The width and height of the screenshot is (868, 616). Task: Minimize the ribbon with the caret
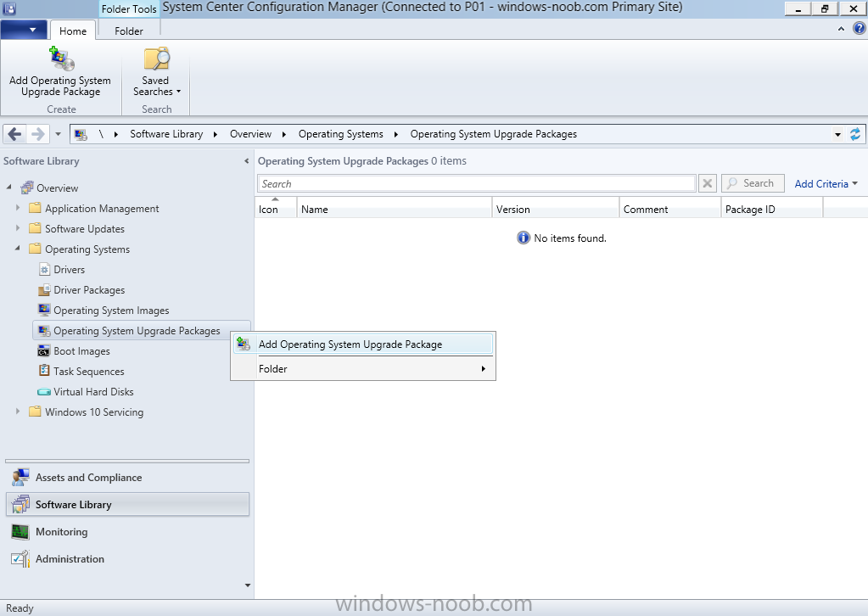[x=842, y=29]
